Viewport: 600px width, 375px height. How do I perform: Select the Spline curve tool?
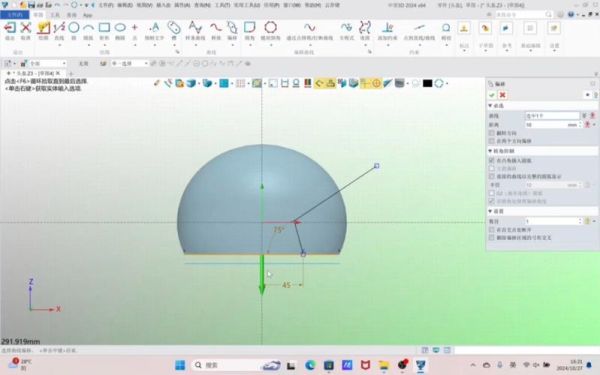click(195, 28)
